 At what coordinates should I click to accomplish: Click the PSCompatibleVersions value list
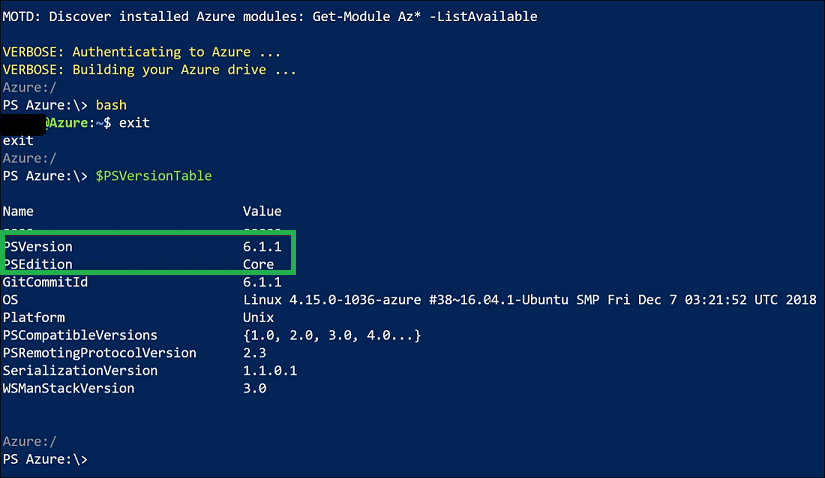(x=331, y=335)
